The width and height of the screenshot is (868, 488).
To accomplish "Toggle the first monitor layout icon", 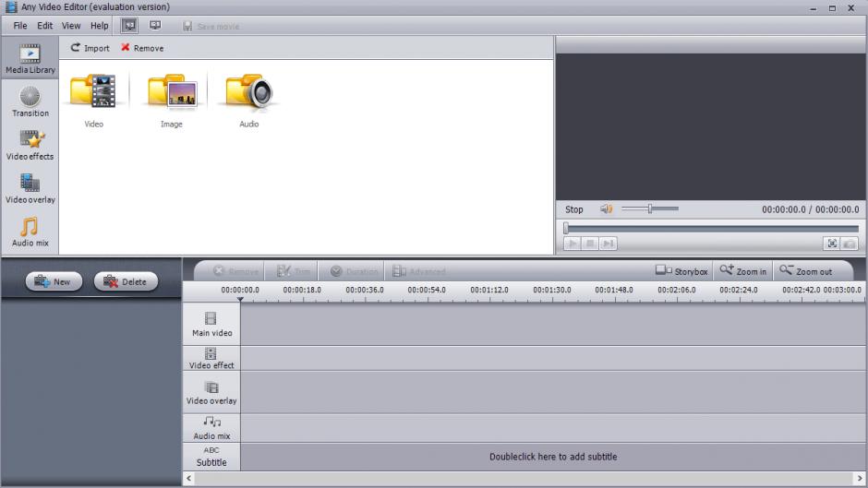I will click(129, 26).
